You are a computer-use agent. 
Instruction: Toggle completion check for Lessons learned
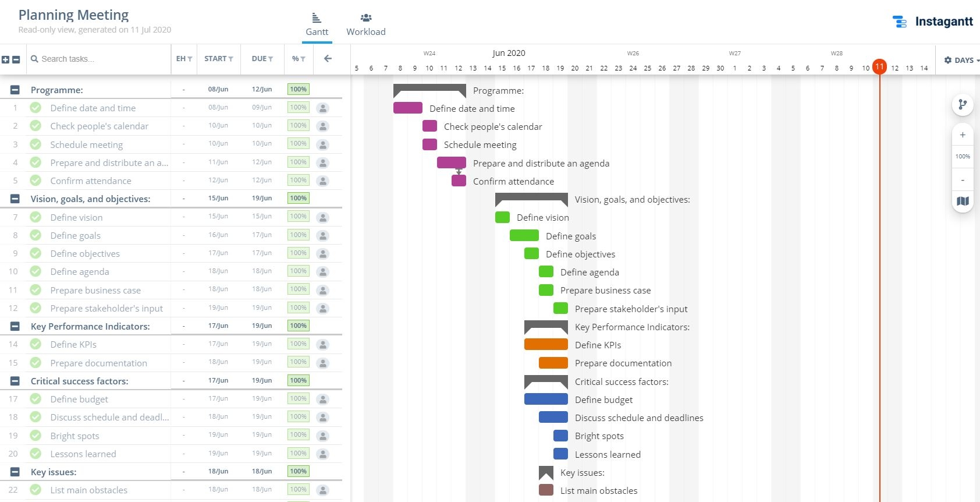click(35, 454)
